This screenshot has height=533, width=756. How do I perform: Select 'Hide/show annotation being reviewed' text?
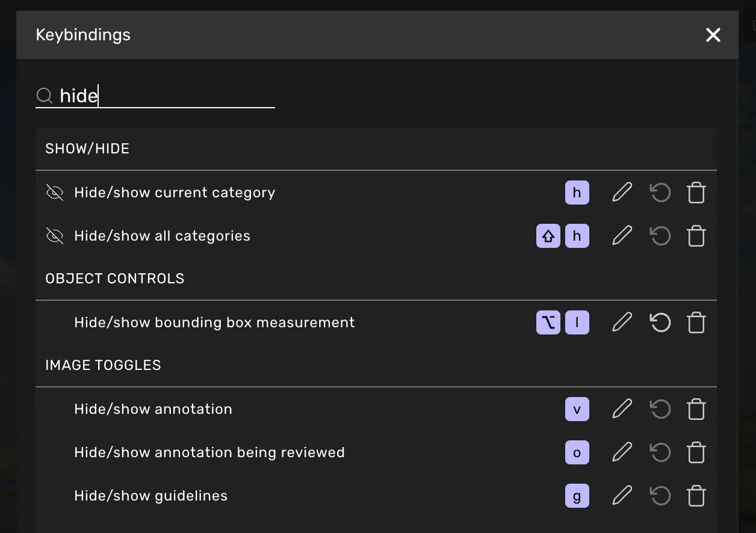point(209,452)
